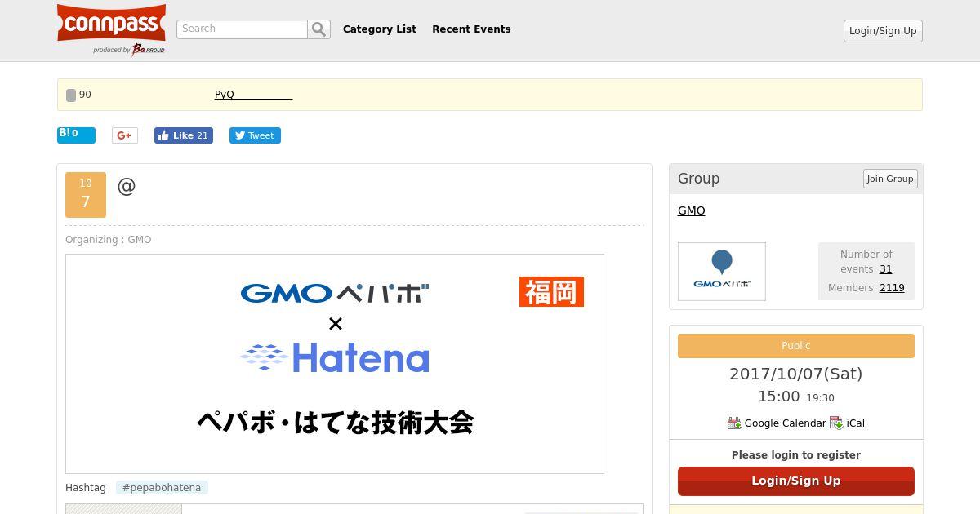Share the event on Google Plus
The height and width of the screenshot is (514, 980).
[125, 135]
